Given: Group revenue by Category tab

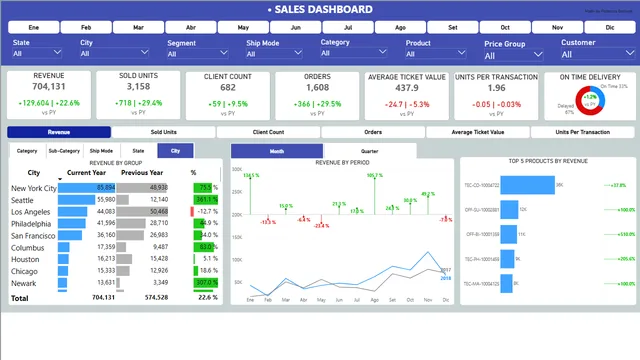Looking at the screenshot, I should coord(27,151).
